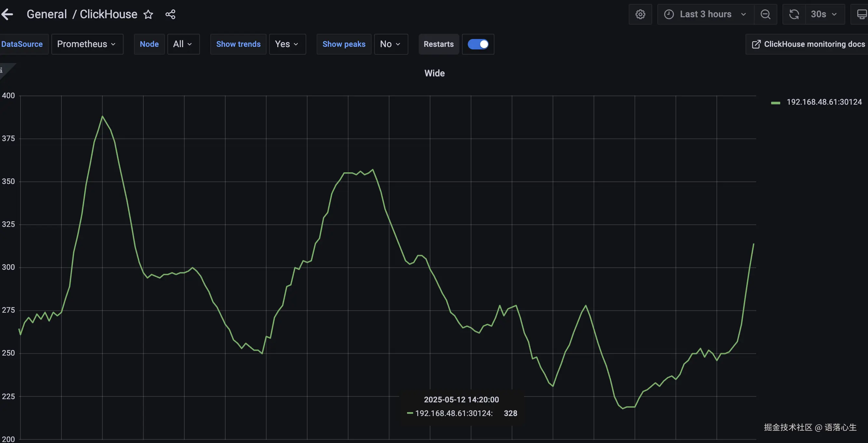Star the ClickHouse dashboard as favorite
Viewport: 868px width, 443px height.
pyautogui.click(x=148, y=15)
